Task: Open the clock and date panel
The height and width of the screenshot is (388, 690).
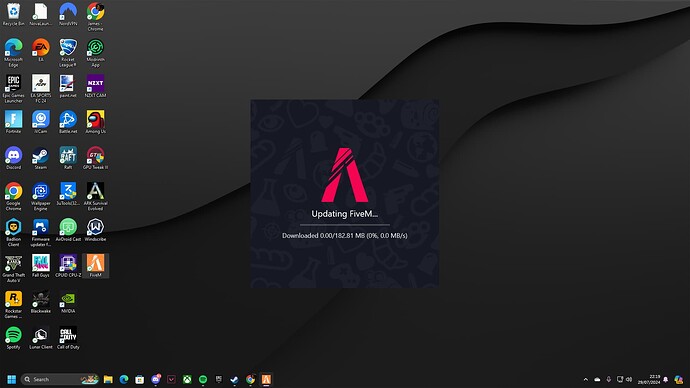Action: 649,379
